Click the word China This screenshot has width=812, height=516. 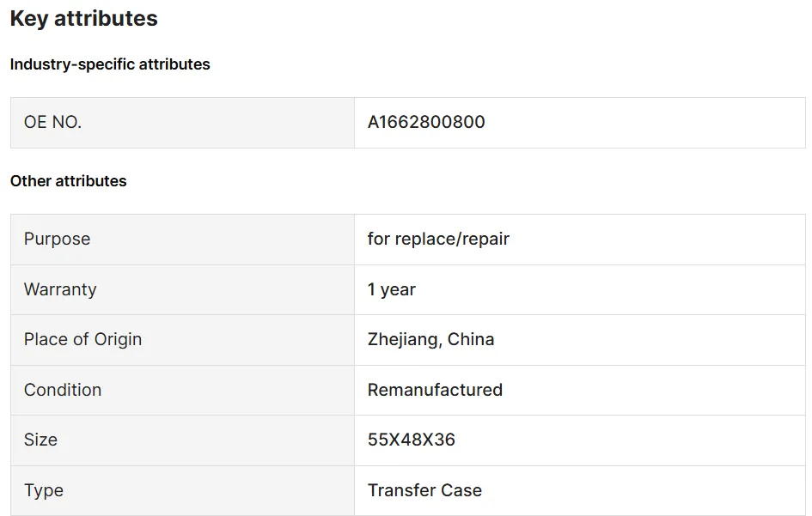(x=471, y=339)
